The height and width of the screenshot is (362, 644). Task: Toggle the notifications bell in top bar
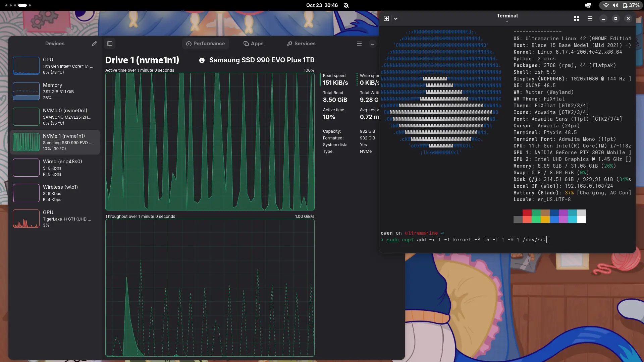tap(346, 5)
